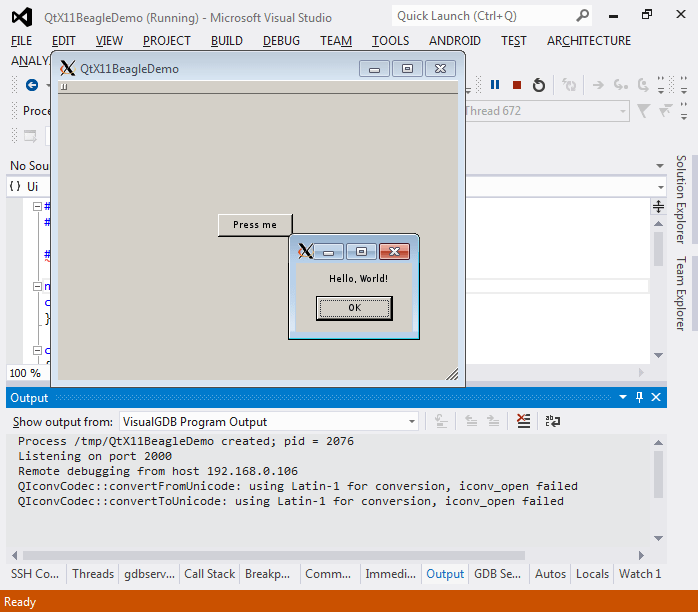Switch to the Watch 1 tab
The width and height of the screenshot is (698, 612).
640,574
